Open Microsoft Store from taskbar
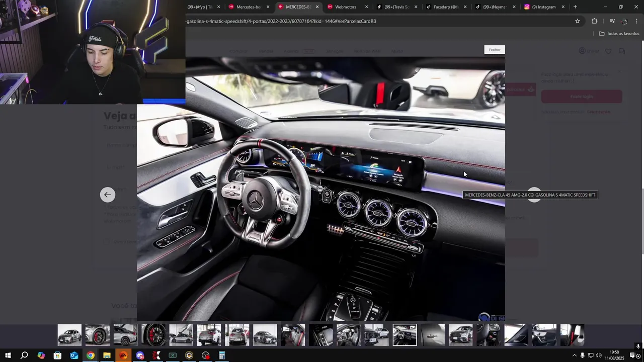This screenshot has height=362, width=644. coord(57,355)
